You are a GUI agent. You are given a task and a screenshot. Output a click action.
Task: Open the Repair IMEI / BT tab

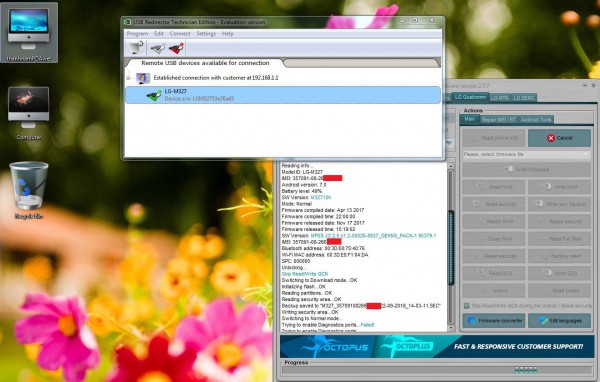499,120
